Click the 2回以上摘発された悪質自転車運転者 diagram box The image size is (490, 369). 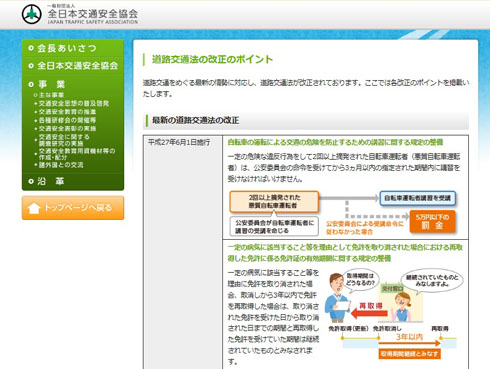[x=274, y=201]
